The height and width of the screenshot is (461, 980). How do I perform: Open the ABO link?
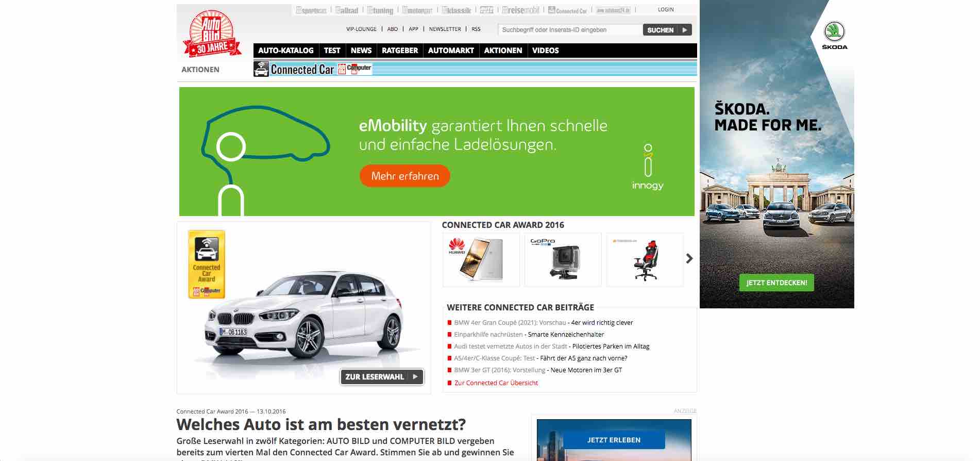click(393, 29)
